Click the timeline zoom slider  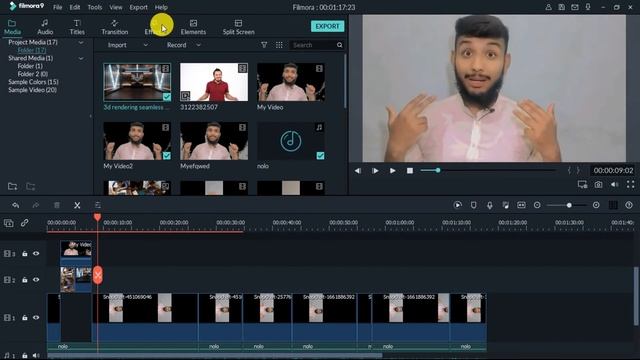point(567,205)
